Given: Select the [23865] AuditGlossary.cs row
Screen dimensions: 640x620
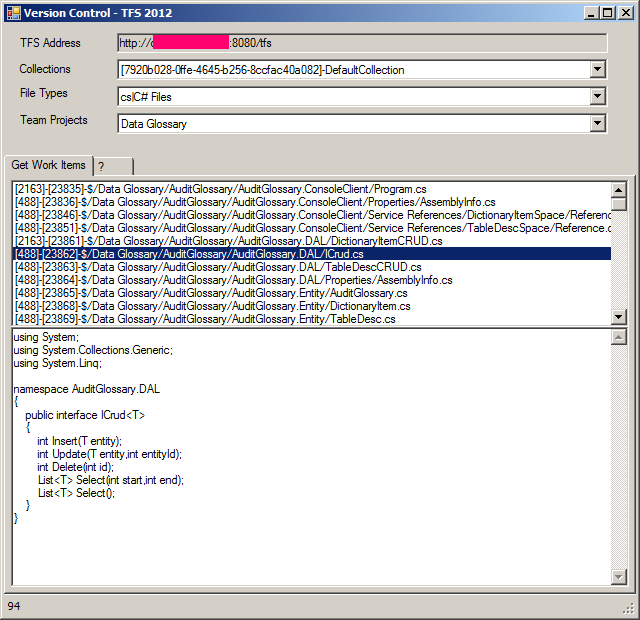Looking at the screenshot, I should click(x=312, y=293).
